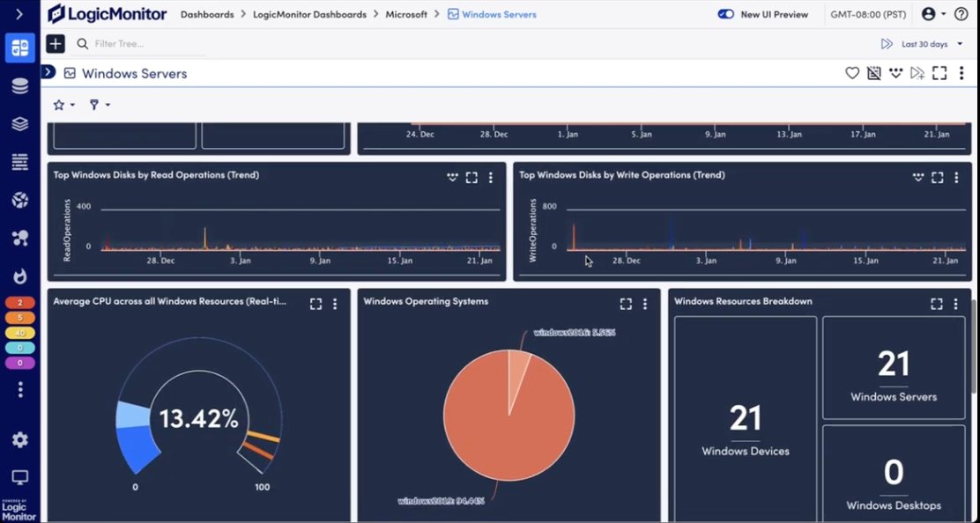The height and width of the screenshot is (523, 980).
Task: Click the plus button beside Filter Tree
Action: tap(56, 44)
